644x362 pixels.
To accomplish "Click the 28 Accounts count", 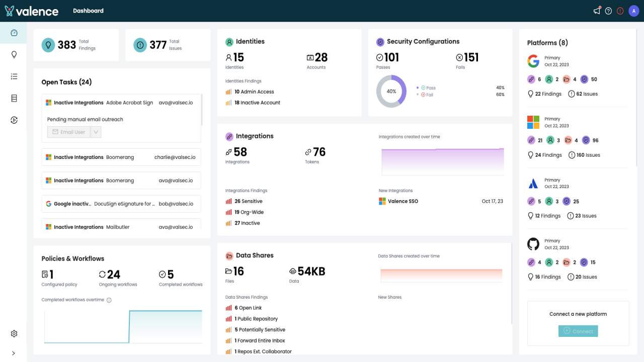I will [317, 57].
